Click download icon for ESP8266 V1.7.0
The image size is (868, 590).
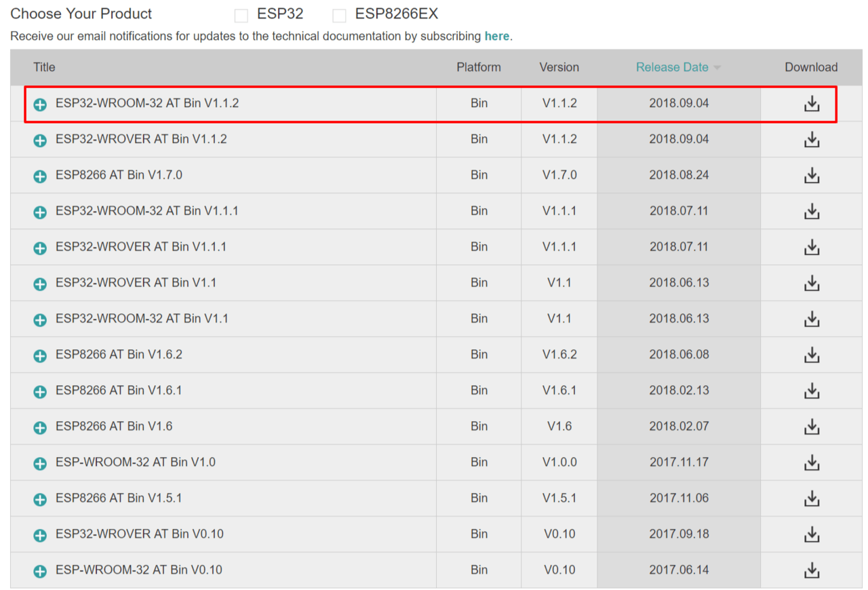coord(811,176)
